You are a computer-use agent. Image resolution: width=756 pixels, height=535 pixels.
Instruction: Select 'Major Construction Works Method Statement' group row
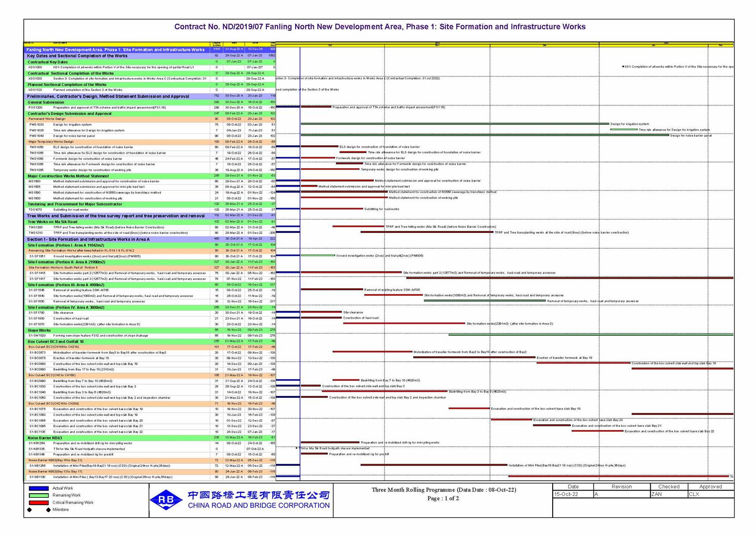click(x=150, y=176)
